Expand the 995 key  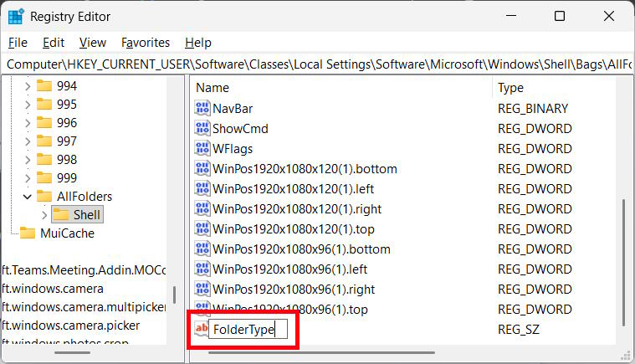(x=28, y=105)
